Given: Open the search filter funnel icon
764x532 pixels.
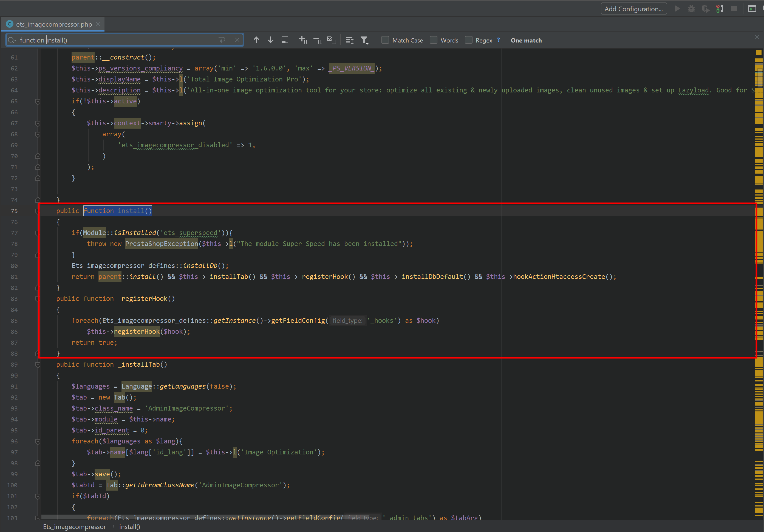Looking at the screenshot, I should tap(364, 40).
